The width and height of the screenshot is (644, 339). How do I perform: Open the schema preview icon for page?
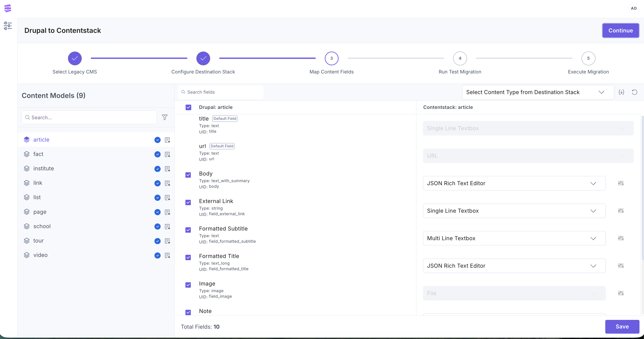pos(168,212)
